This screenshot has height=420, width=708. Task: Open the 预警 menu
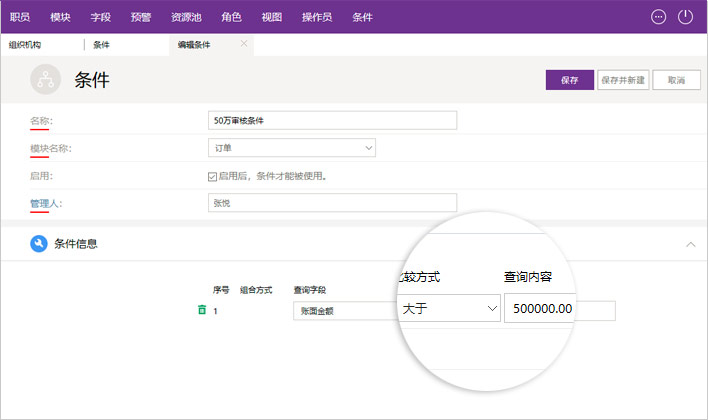(x=140, y=17)
